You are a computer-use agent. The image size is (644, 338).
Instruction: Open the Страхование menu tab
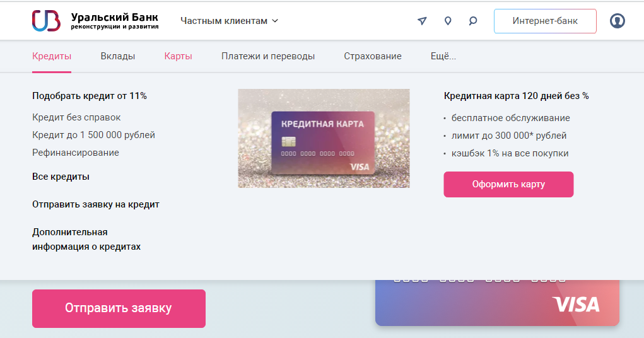tap(373, 56)
